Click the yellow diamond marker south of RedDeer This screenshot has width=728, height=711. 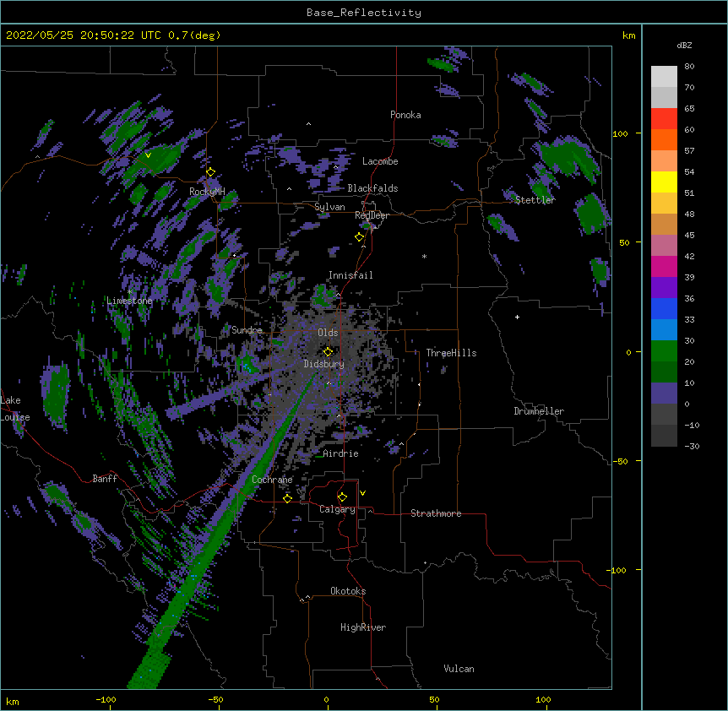click(360, 236)
